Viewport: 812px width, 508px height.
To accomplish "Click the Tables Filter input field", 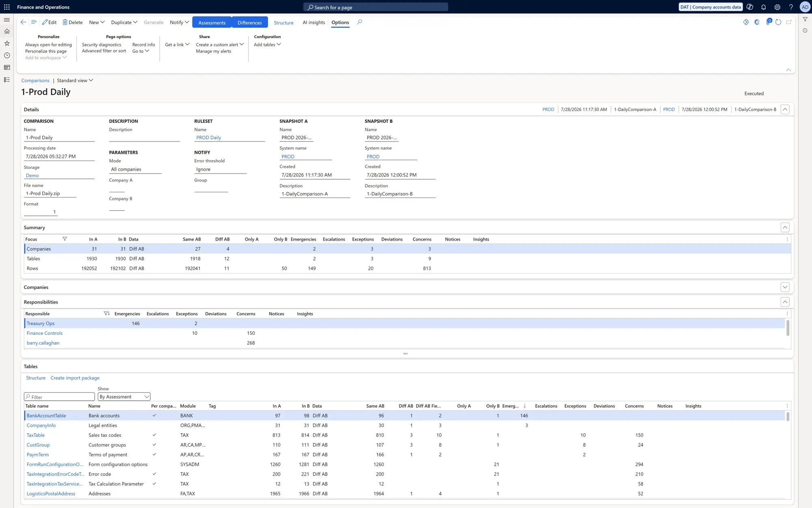I will click(59, 397).
